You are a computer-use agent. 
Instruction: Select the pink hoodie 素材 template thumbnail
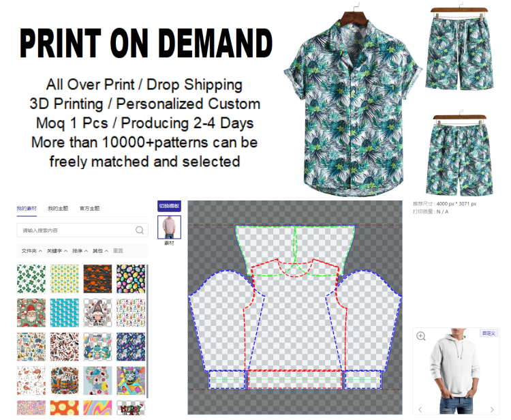pyautogui.click(x=169, y=227)
